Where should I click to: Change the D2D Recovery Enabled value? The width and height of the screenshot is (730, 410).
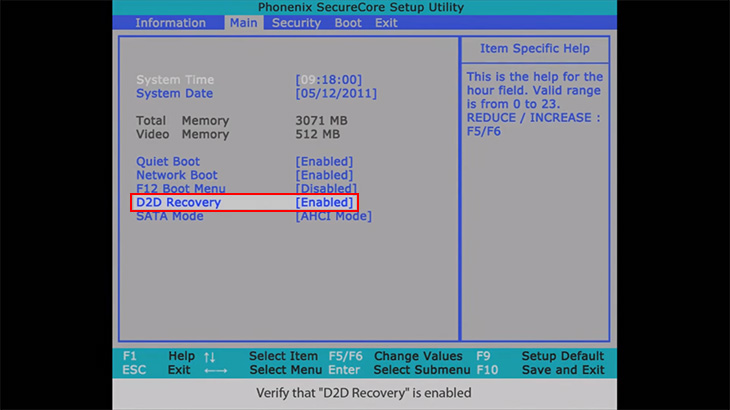click(324, 202)
